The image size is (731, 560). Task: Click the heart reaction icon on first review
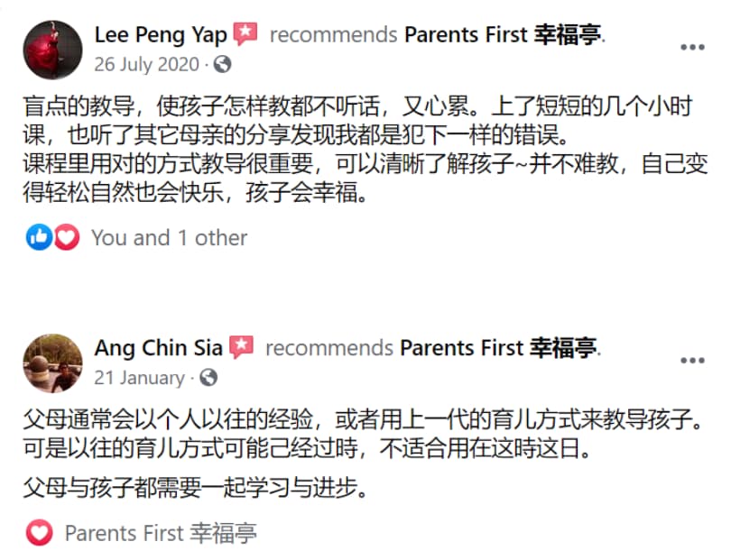pyautogui.click(x=67, y=237)
